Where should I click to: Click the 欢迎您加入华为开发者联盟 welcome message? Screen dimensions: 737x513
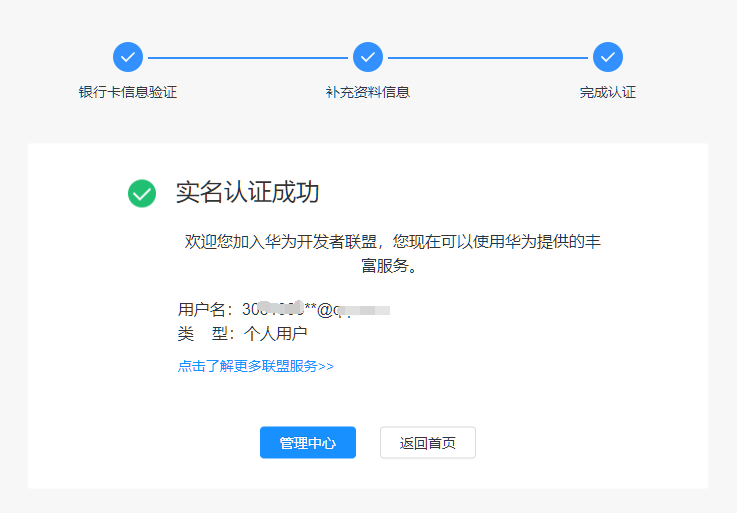pyautogui.click(x=392, y=253)
